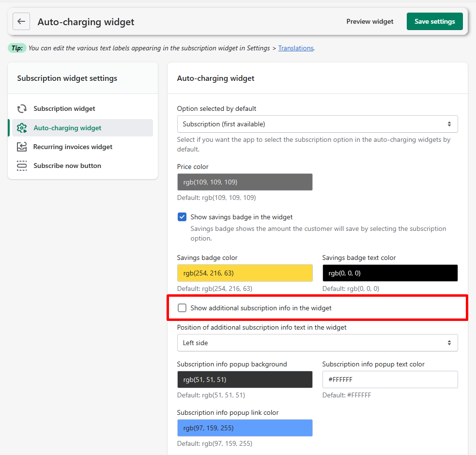The height and width of the screenshot is (455, 476).
Task: Click the Auto-charging widget gear icon
Action: (x=22, y=128)
